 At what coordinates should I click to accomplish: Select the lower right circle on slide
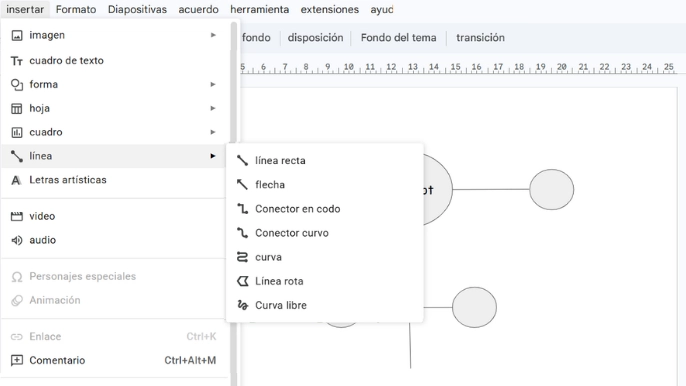point(474,307)
